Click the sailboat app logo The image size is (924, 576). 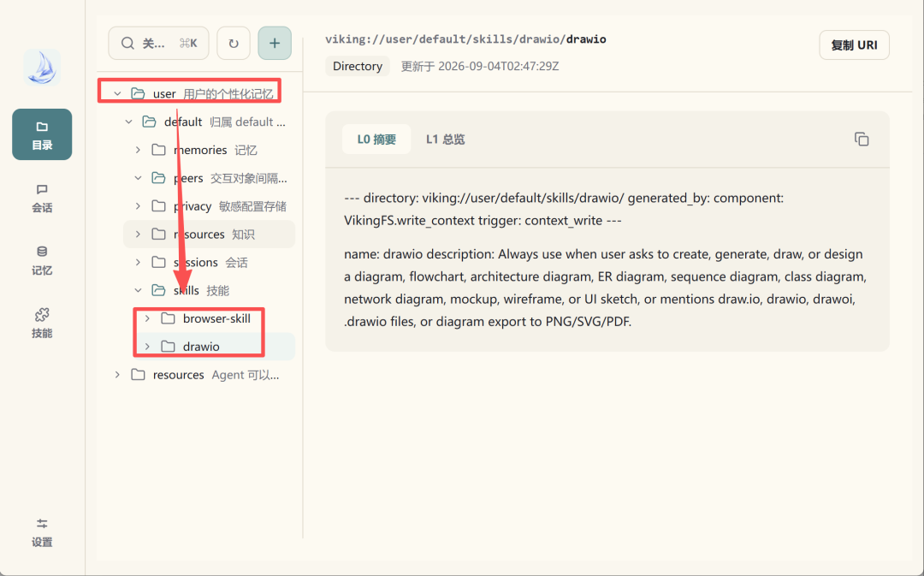[x=42, y=68]
